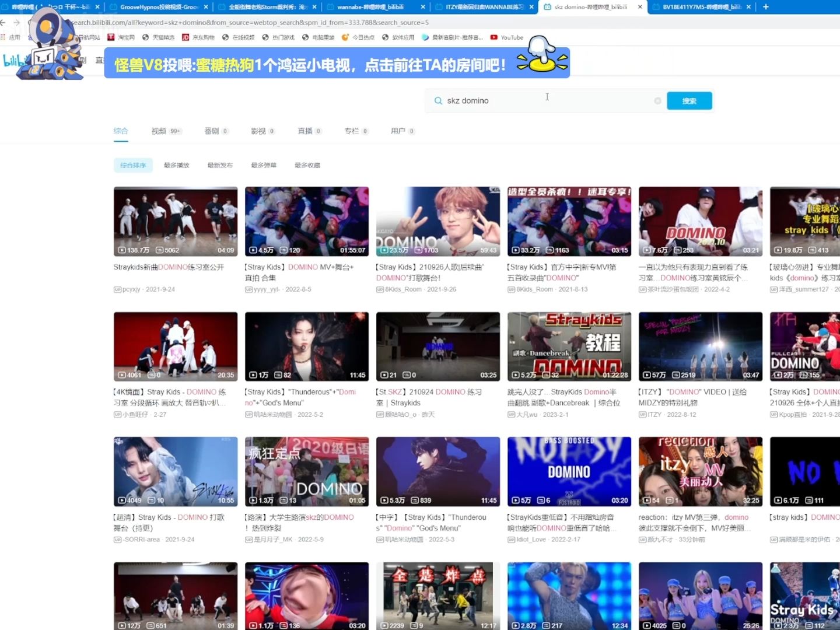Open the Thunderous 11:45 thumbnail with 82 comments

tap(307, 346)
